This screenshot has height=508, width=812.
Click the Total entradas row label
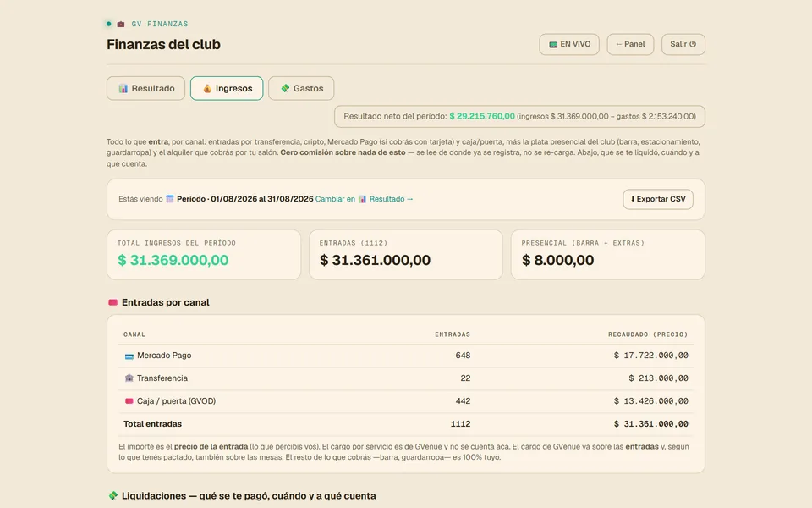click(152, 424)
